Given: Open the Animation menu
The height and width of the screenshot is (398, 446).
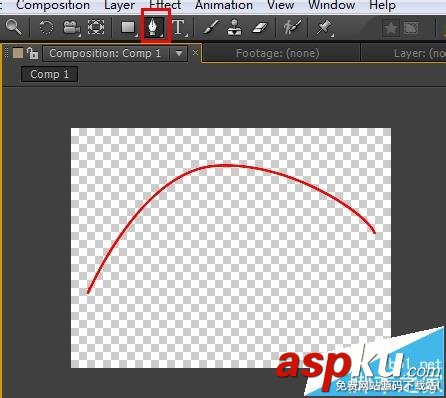Looking at the screenshot, I should [224, 5].
